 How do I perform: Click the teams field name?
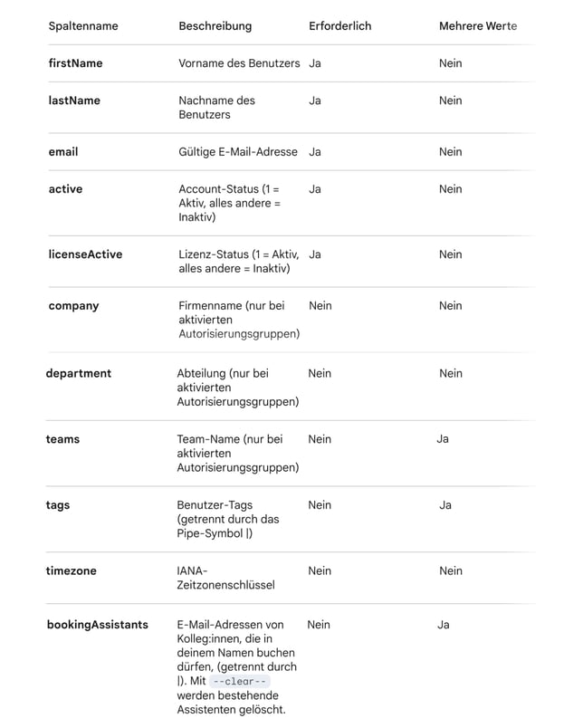pyautogui.click(x=62, y=439)
